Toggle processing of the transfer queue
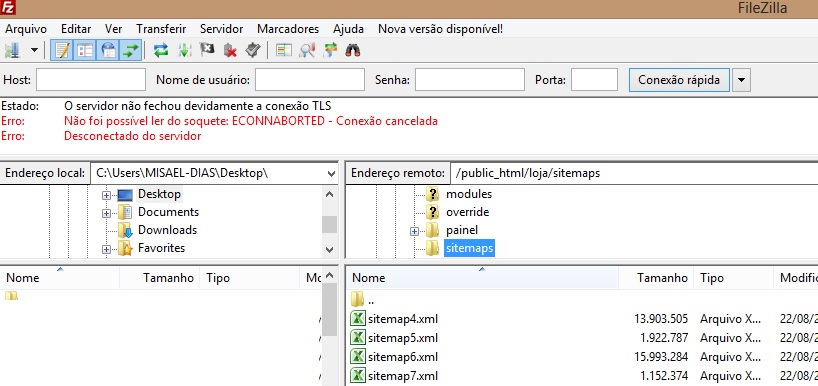Image resolution: width=818 pixels, height=386 pixels. click(x=184, y=51)
